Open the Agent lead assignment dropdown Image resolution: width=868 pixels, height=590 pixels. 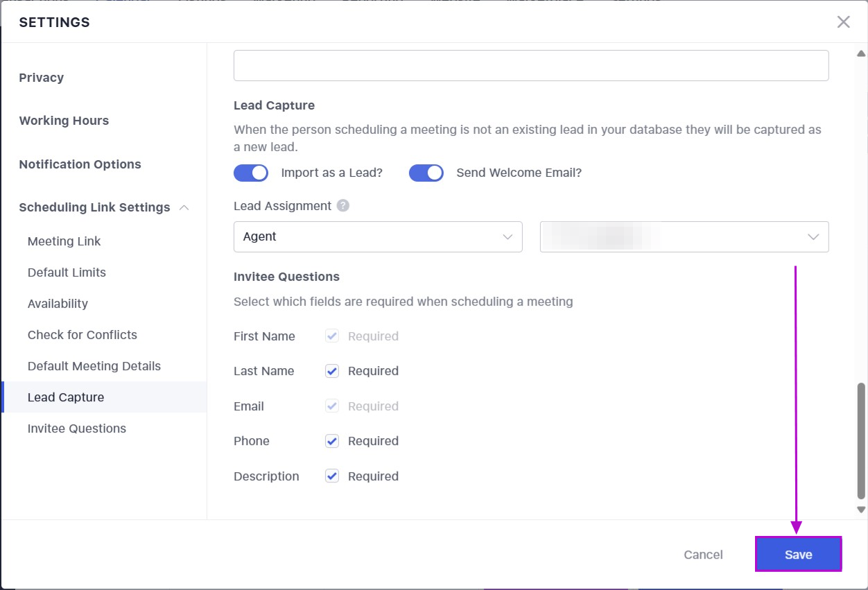click(x=378, y=237)
